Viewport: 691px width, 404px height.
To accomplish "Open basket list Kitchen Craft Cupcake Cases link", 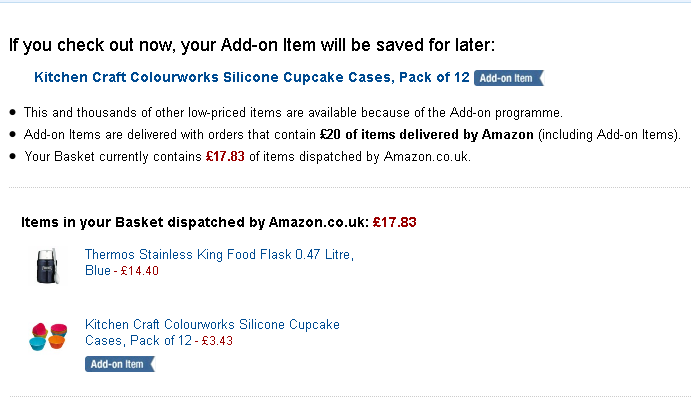I will 212,325.
